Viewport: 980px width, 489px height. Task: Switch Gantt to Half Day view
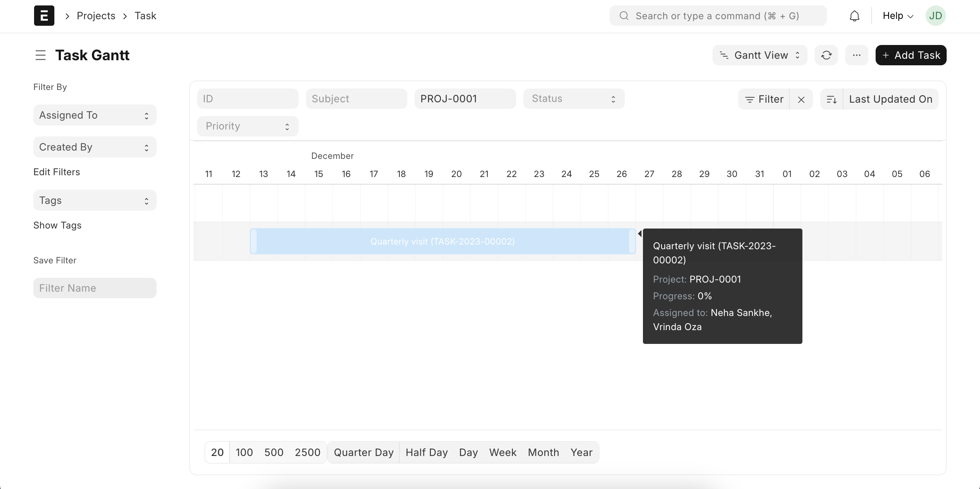(x=427, y=452)
